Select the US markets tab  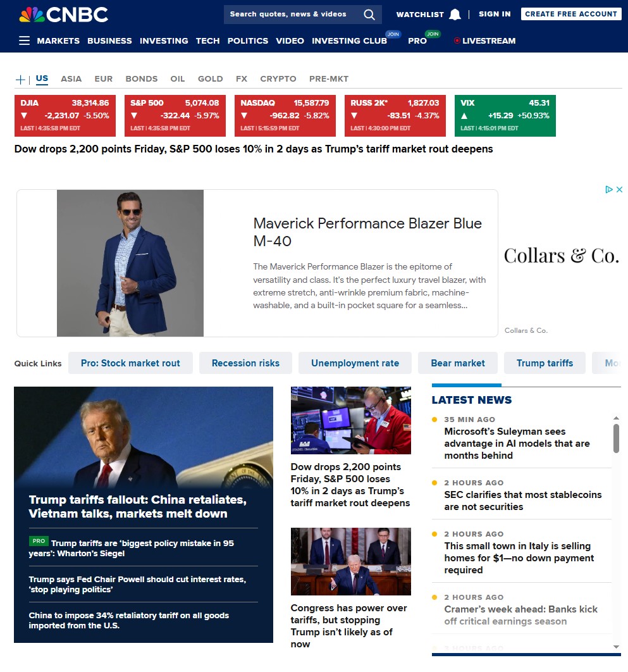[x=42, y=79]
